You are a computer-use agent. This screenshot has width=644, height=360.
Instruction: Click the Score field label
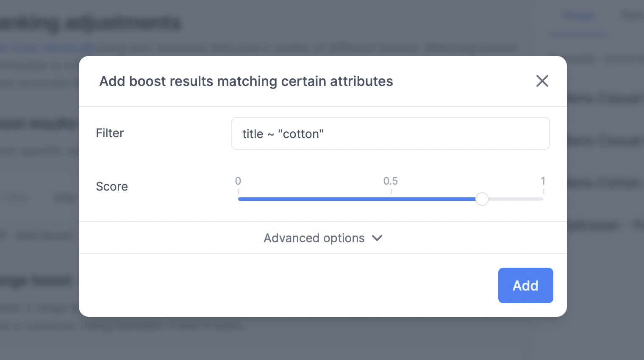[112, 186]
